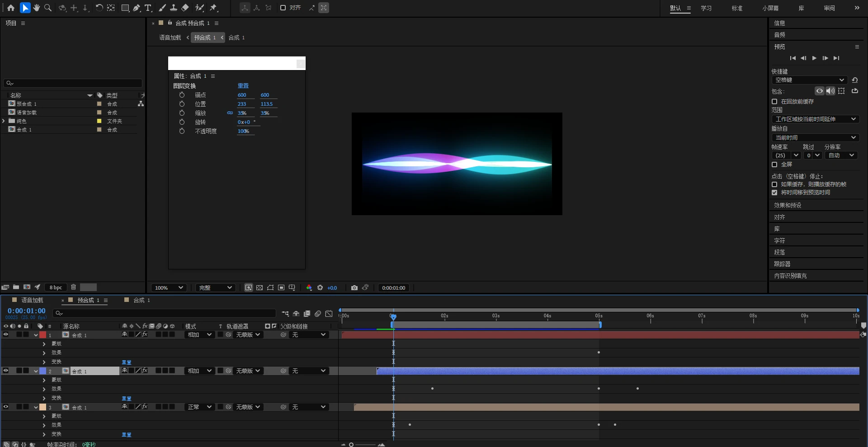This screenshot has height=447, width=868.
Task: Expand the 纯色 folder in project panel
Action: pos(4,121)
